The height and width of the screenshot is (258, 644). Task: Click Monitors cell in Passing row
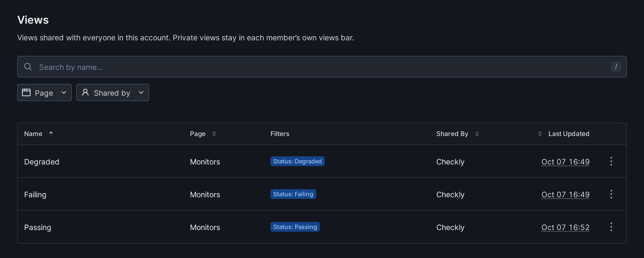pyautogui.click(x=205, y=227)
